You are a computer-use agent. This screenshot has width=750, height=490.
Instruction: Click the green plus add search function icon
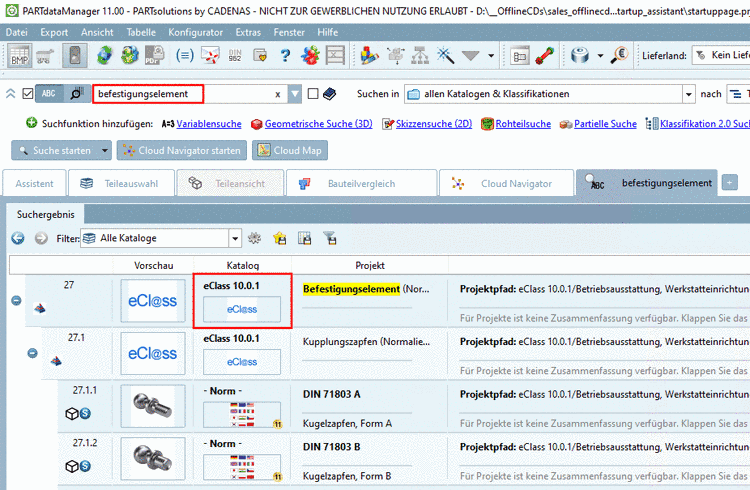(x=31, y=123)
